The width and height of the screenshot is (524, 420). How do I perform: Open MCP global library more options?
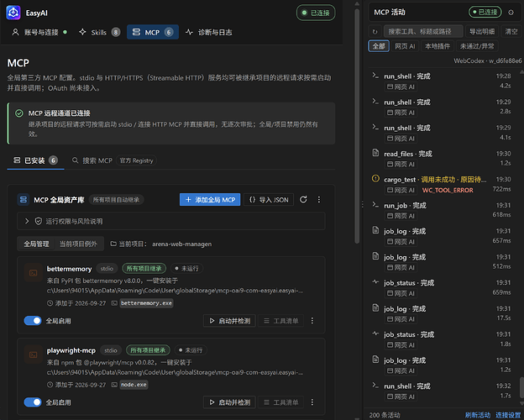(x=319, y=200)
